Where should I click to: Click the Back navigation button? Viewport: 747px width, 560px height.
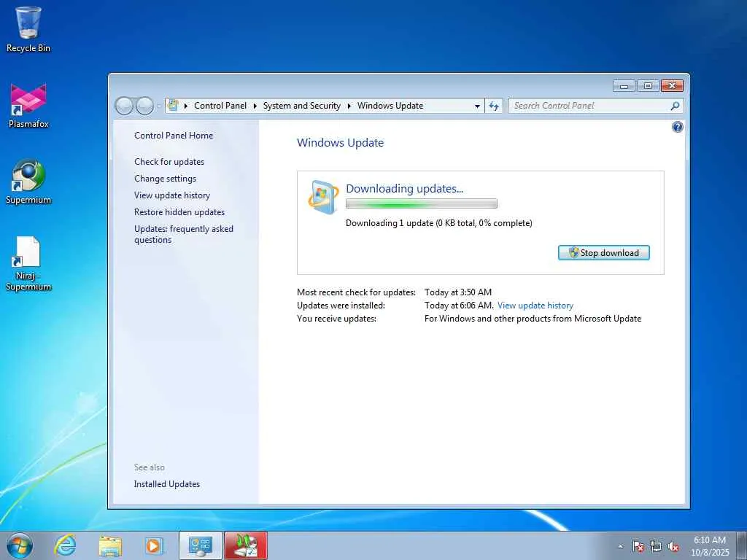(x=124, y=106)
